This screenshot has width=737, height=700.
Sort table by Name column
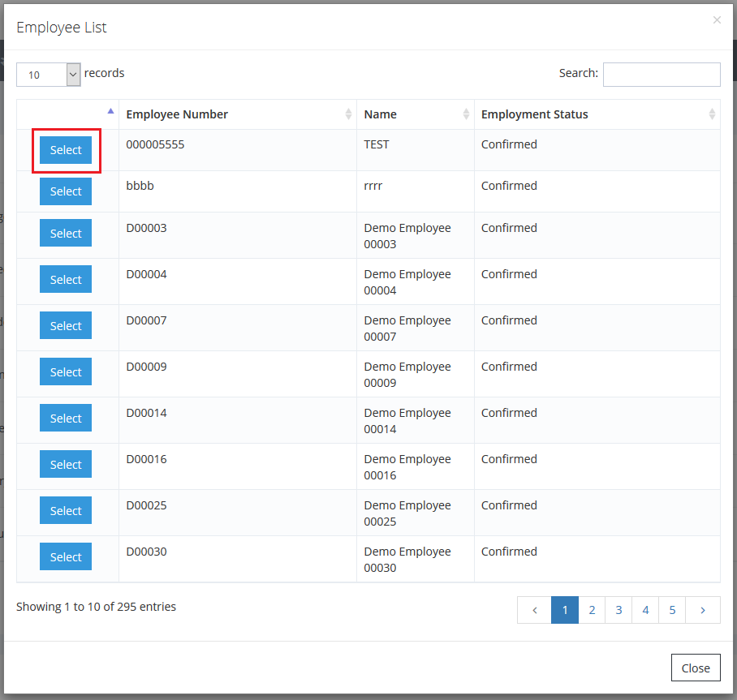point(380,114)
